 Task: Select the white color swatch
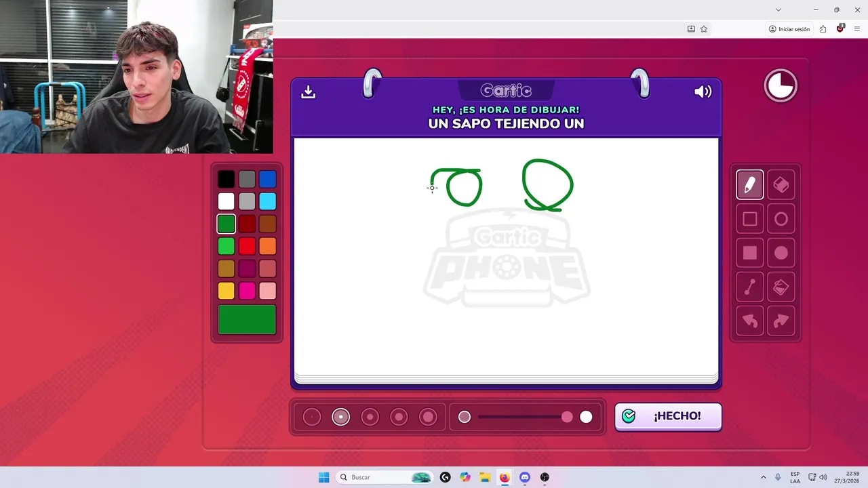click(226, 201)
